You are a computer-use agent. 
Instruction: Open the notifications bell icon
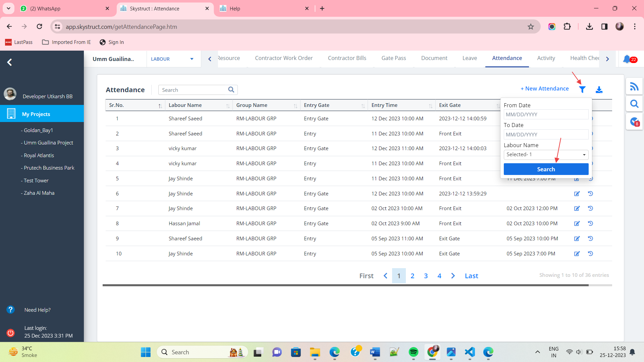tap(627, 59)
